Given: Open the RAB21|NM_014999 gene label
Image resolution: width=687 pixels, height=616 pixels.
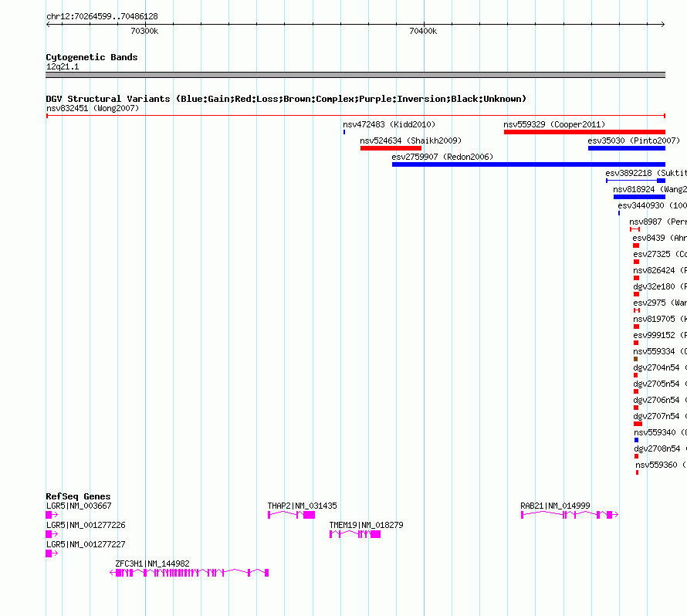Looking at the screenshot, I should (555, 506).
